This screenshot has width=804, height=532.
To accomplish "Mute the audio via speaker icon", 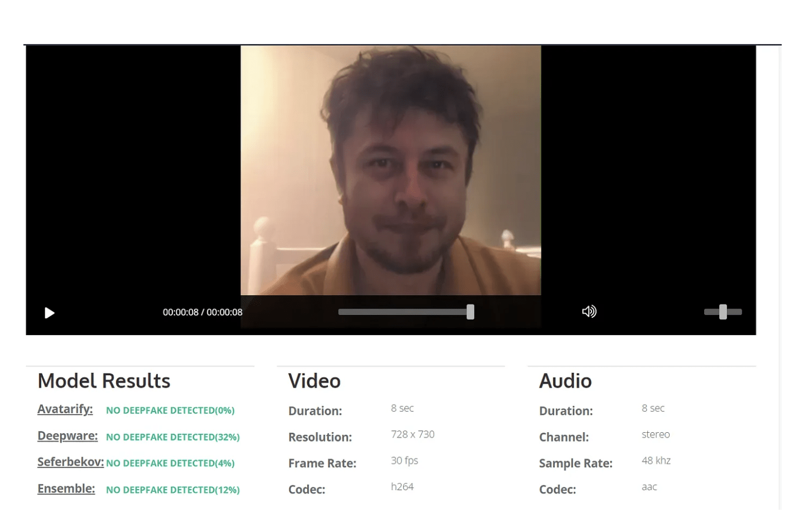I will (589, 311).
